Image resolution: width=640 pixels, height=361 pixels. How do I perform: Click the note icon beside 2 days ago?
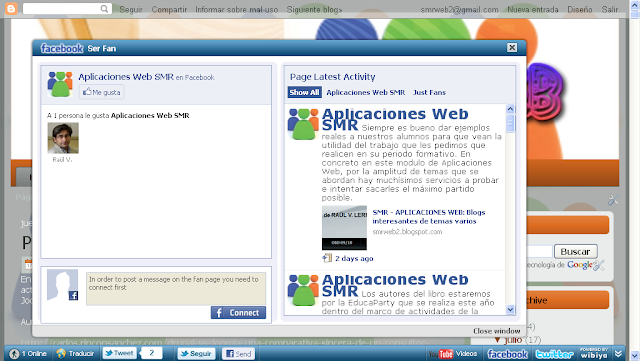327,258
